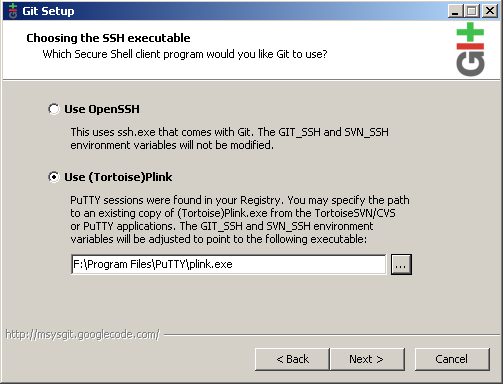Proceed with the Next > button
Screen dimensions: 503x384
click(367, 359)
